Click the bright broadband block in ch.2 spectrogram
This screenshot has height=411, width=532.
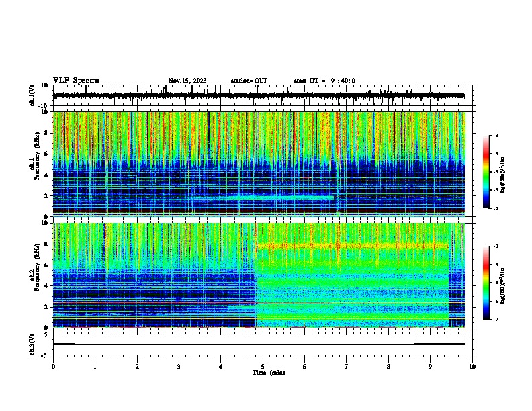pyautogui.click(x=353, y=275)
